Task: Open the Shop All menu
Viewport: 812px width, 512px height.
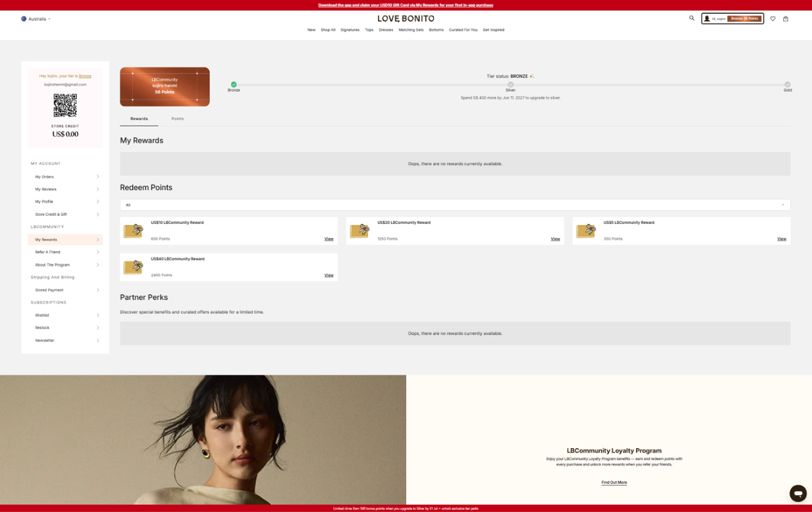Action: tap(328, 30)
